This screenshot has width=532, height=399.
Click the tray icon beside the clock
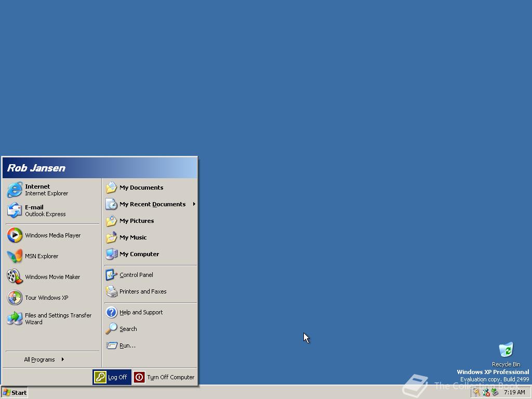[x=495, y=393]
